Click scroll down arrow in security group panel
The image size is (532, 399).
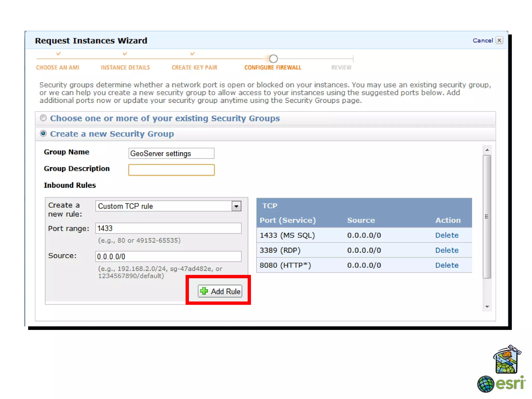coord(487,307)
